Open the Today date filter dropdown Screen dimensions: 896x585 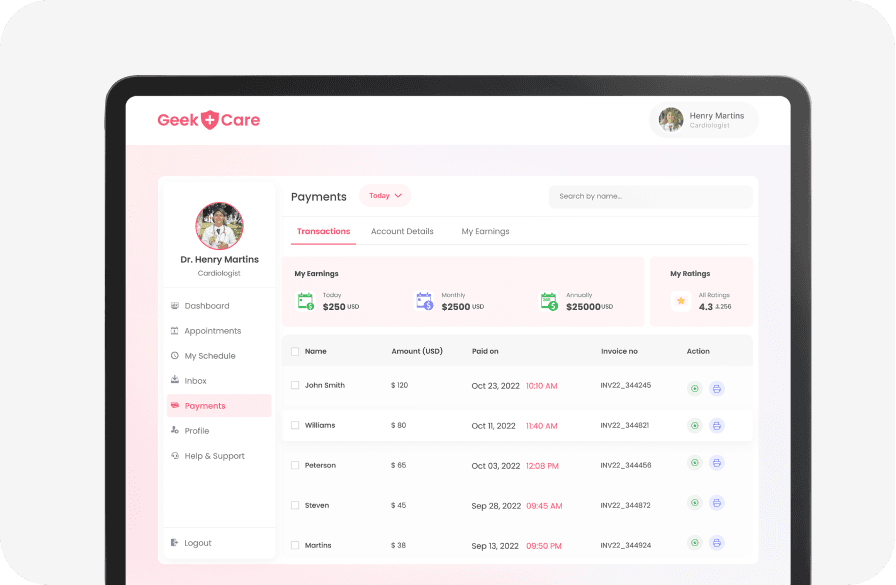(384, 195)
